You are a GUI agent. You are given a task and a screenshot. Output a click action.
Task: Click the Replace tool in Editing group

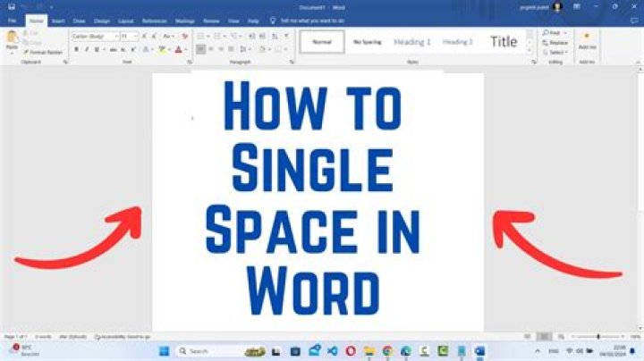(555, 42)
